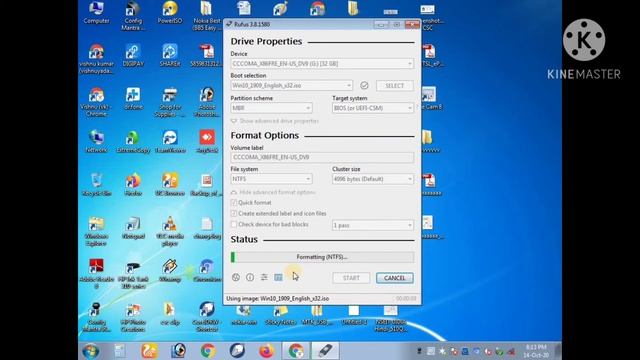
Task: Open Recycle Bin desktop icon
Action: (x=96, y=184)
